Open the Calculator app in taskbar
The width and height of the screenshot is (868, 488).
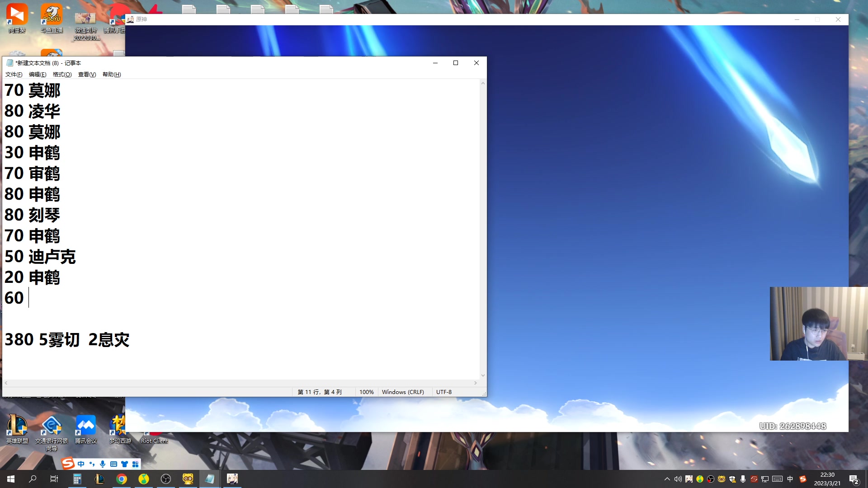[x=77, y=479]
